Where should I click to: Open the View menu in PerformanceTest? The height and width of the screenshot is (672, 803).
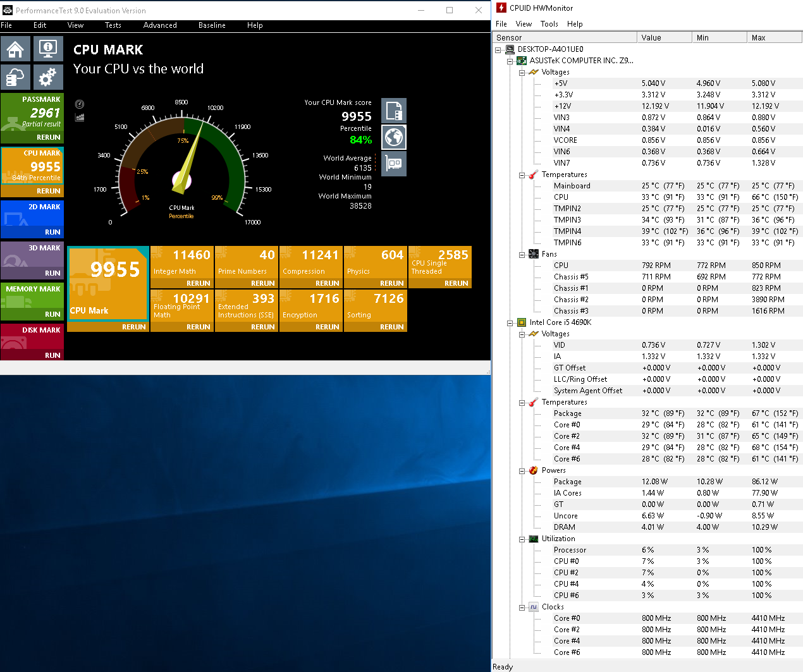pos(75,25)
